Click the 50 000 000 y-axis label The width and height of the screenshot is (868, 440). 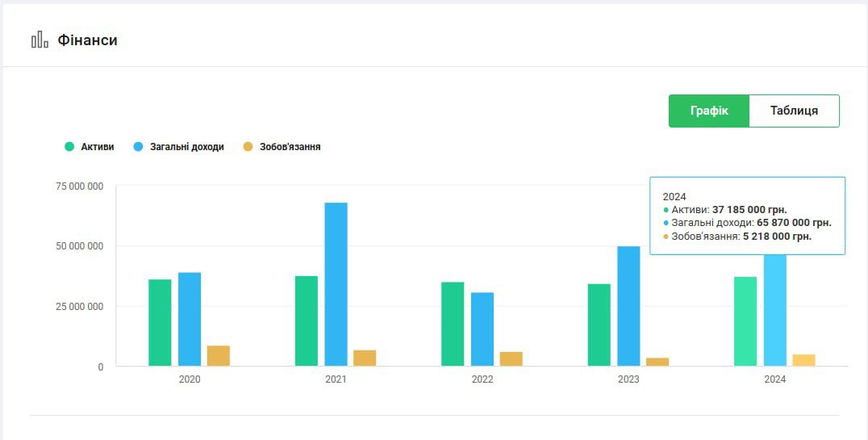(77, 246)
